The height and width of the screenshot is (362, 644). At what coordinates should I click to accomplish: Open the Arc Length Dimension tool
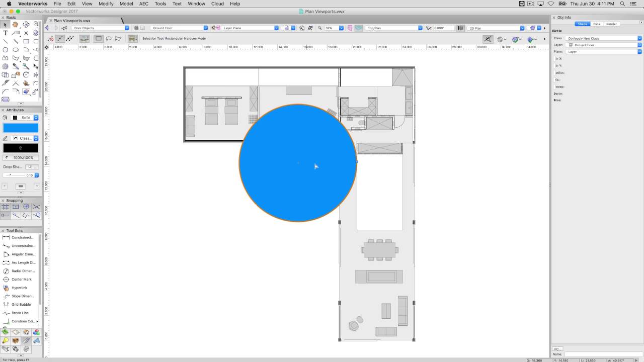pos(19,262)
